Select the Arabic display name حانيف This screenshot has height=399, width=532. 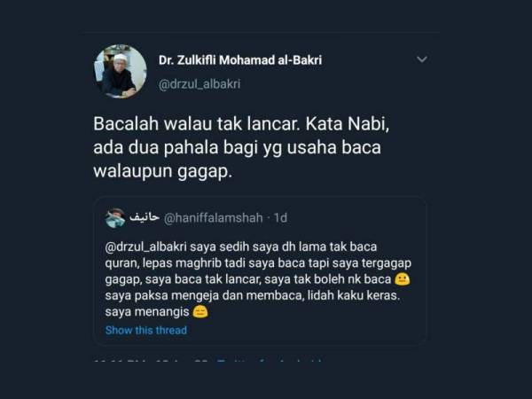click(145, 217)
